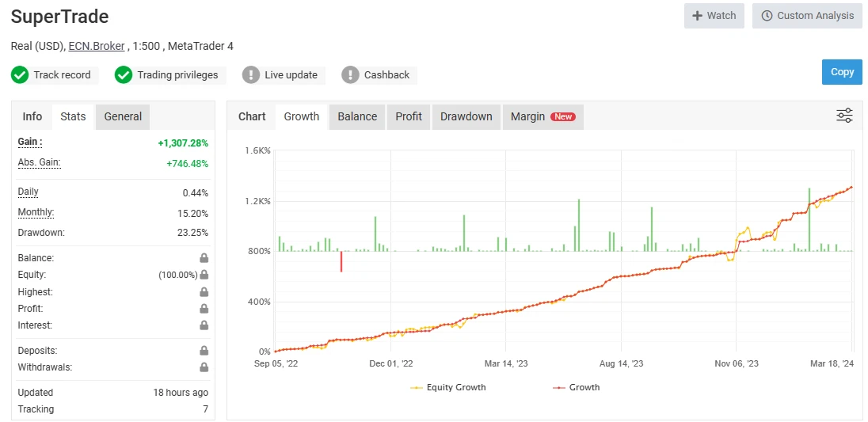This screenshot has height=422, width=868.
Task: Click the Trading privileges checkmark icon
Action: point(123,75)
